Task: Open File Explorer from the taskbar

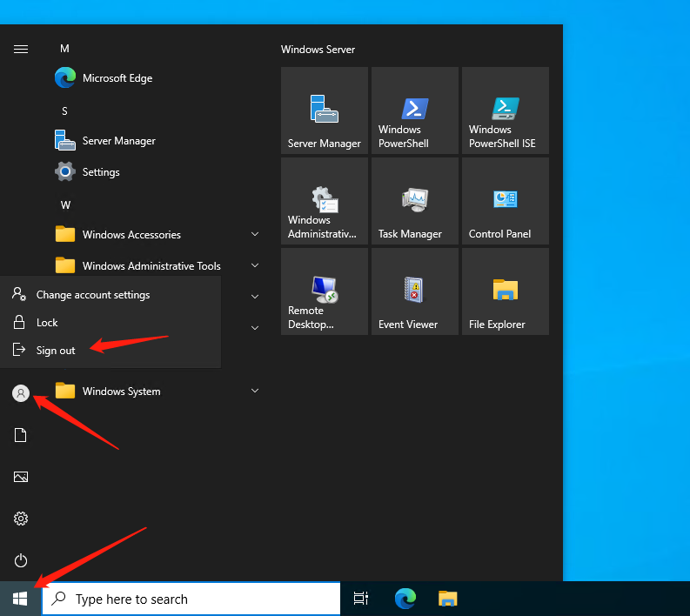Action: tap(447, 599)
